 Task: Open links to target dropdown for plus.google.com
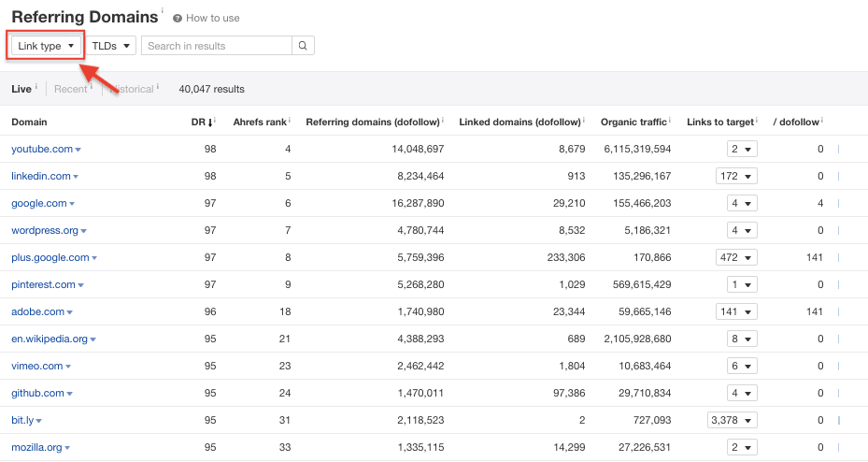736,257
